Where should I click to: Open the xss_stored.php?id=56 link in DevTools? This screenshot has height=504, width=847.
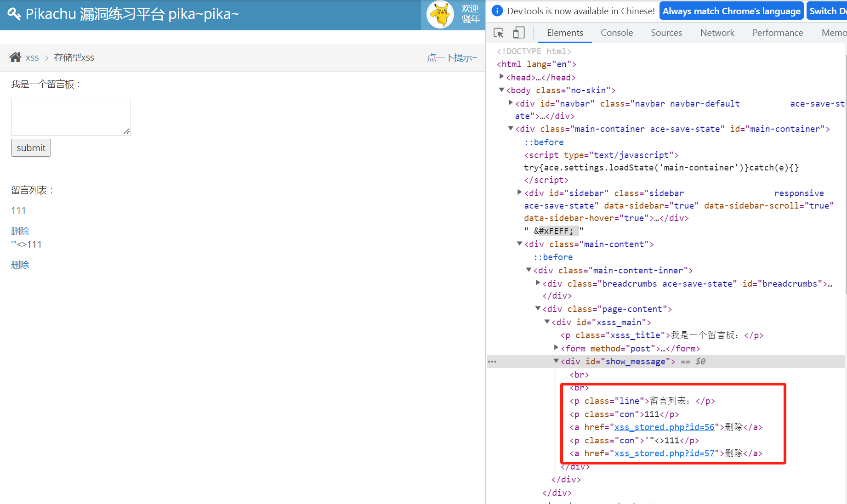click(664, 427)
